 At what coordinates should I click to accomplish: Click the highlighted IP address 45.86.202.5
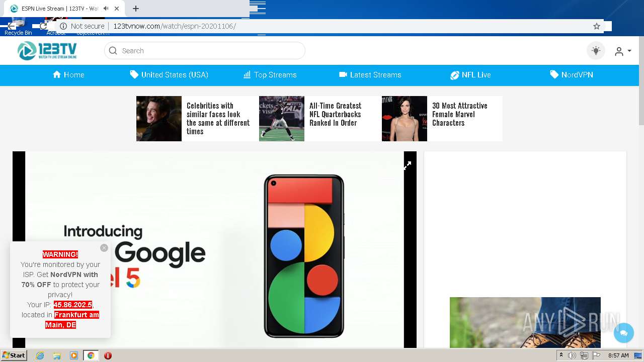click(73, 305)
